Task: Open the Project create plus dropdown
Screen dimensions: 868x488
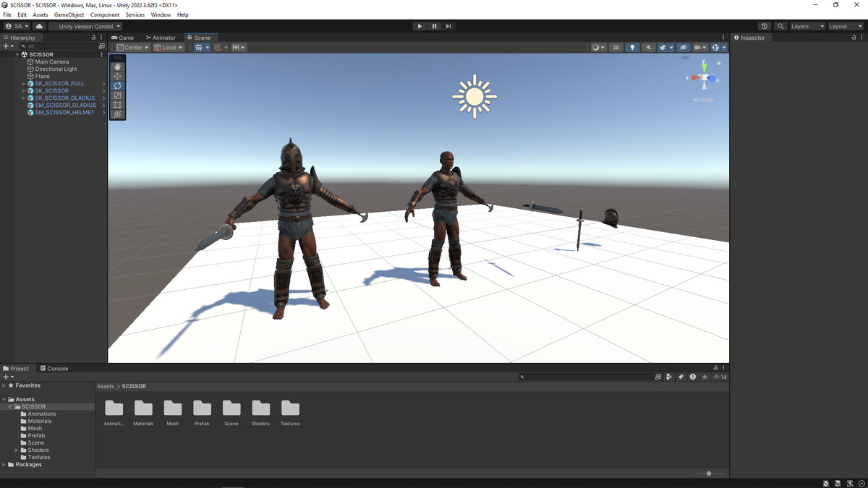Action: 8,377
